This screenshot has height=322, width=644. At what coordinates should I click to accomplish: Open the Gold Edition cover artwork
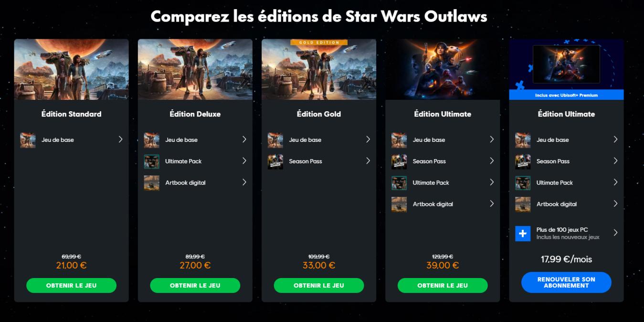[x=319, y=69]
